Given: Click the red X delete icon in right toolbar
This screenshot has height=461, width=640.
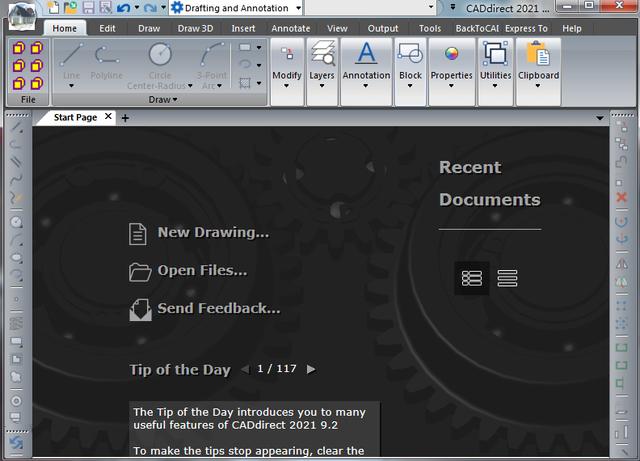Looking at the screenshot, I should point(622,198).
